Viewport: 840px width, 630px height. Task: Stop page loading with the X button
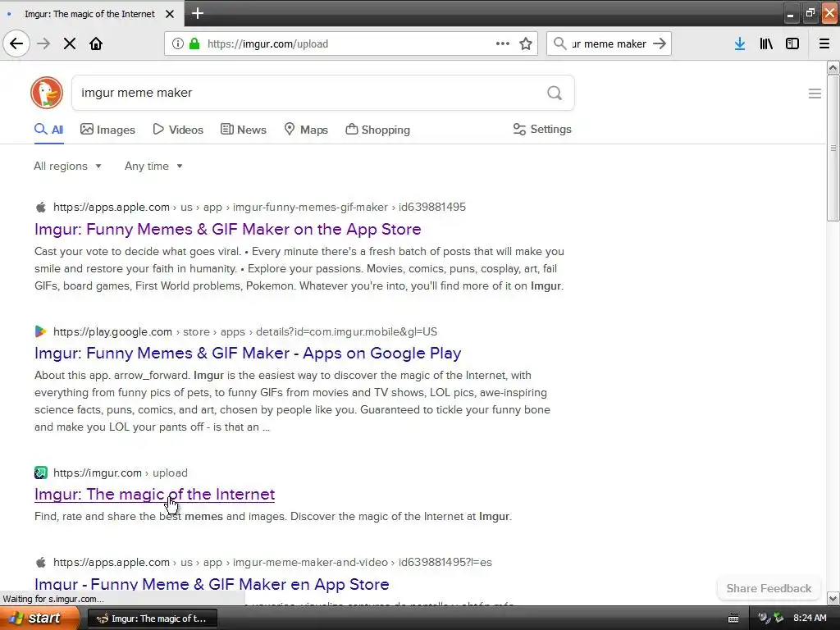70,43
